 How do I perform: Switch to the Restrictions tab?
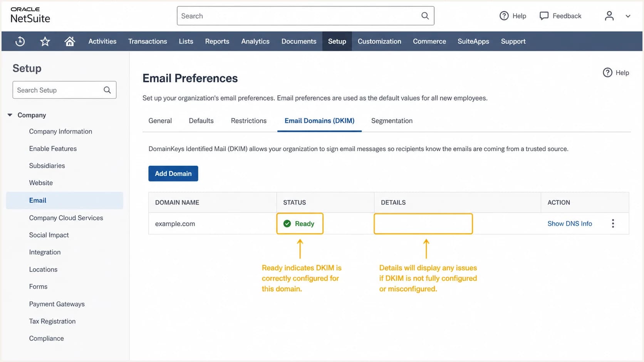point(249,121)
